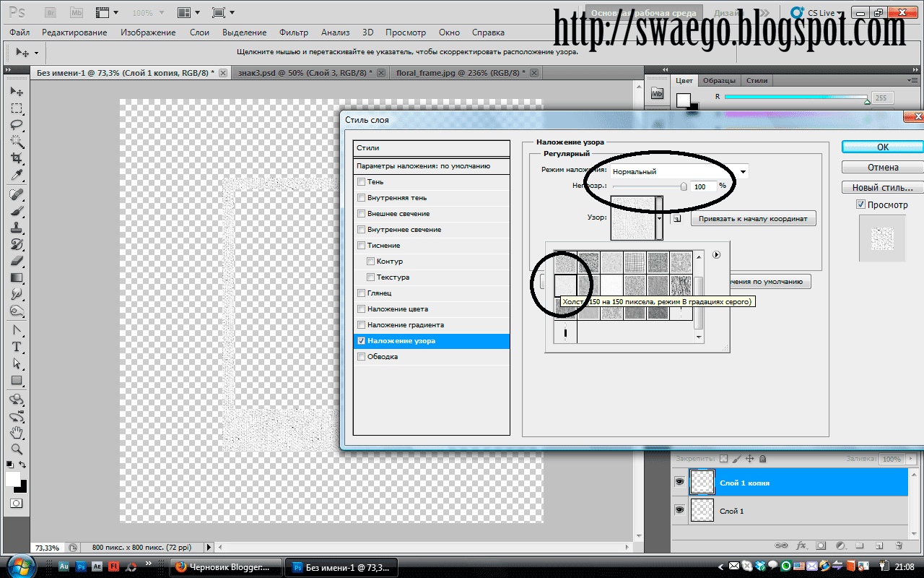The image size is (924, 578).
Task: Enable the Внешнее свечение checkbox
Action: tap(361, 214)
